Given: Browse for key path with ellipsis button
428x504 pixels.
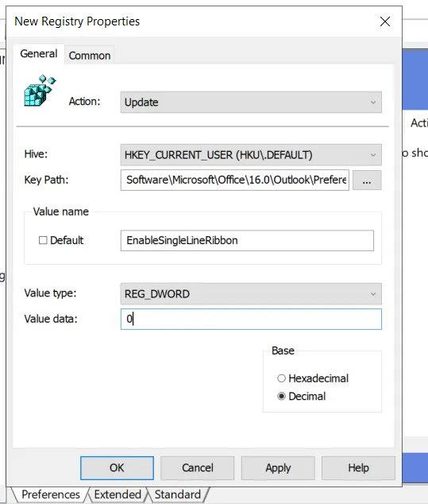Looking at the screenshot, I should 367,180.
